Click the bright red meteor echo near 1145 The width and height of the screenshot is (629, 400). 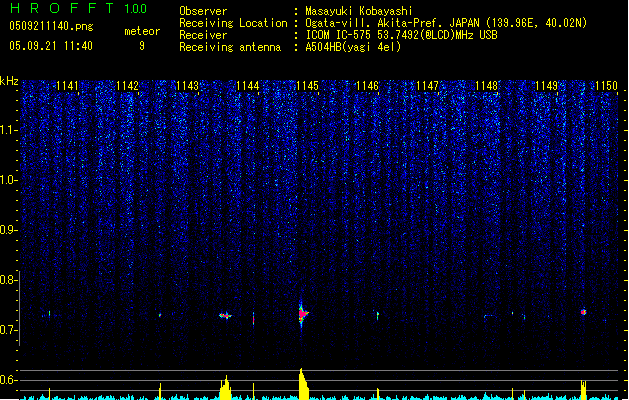tap(302, 314)
